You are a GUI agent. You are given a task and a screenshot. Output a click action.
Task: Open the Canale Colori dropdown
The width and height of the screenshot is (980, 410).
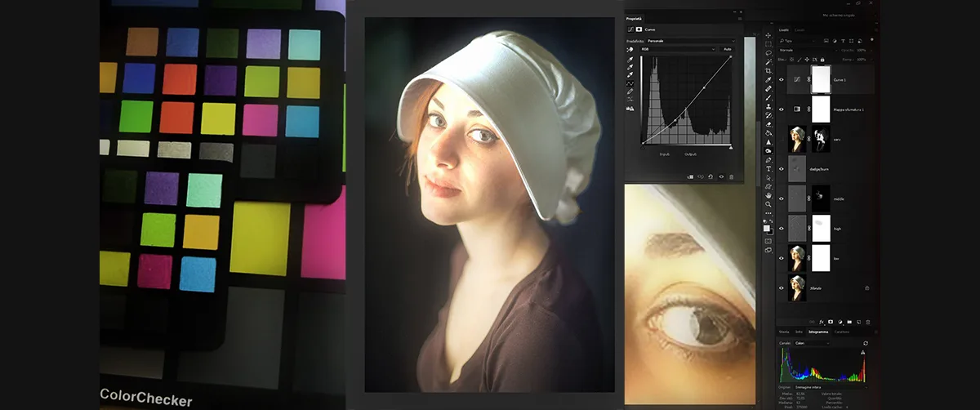[811, 343]
